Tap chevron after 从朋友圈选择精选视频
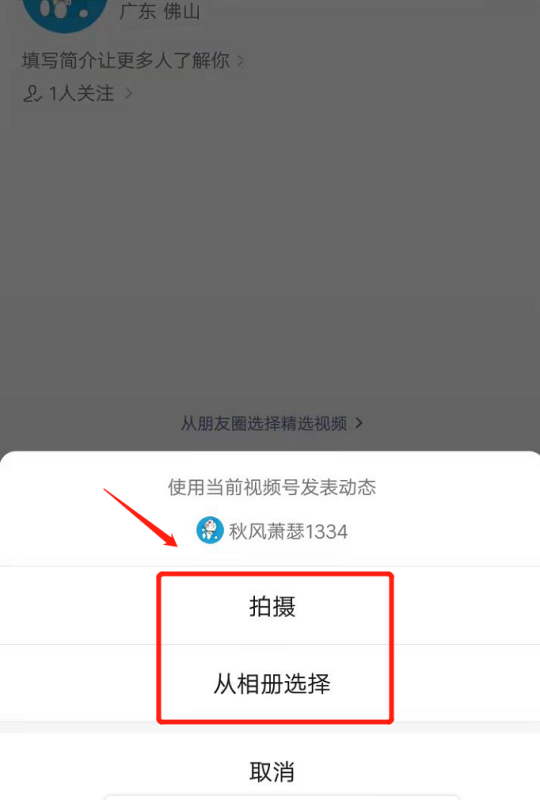Image resolution: width=540 pixels, height=800 pixels. 359,423
